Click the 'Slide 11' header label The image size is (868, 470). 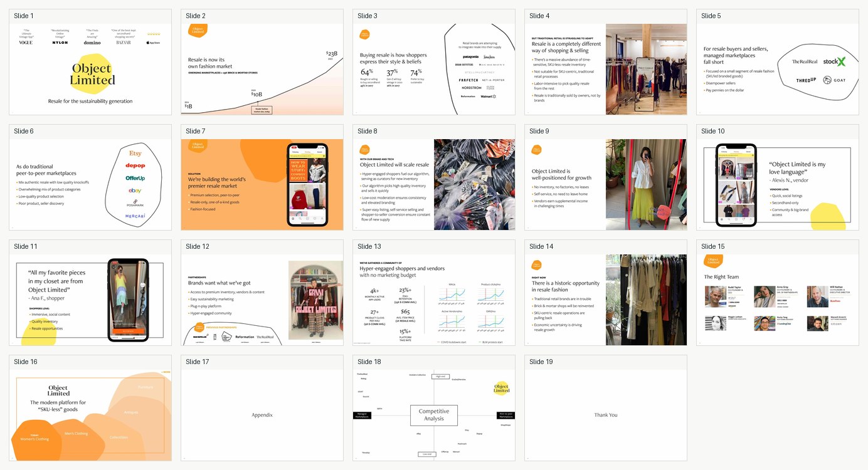point(26,246)
